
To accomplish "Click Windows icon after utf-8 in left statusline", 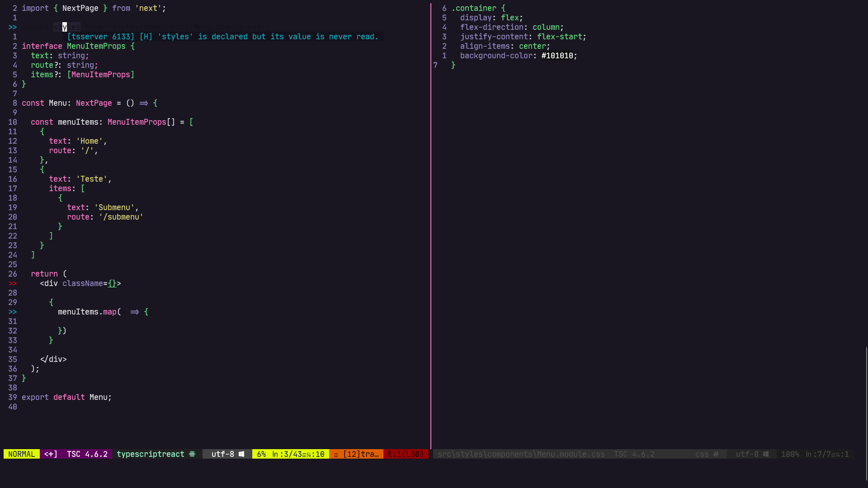I will tap(241, 454).
